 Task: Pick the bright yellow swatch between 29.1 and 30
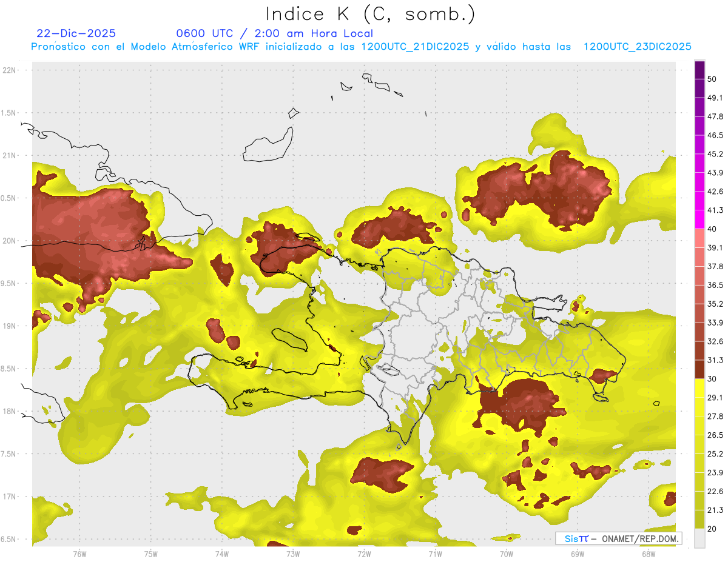tap(699, 388)
